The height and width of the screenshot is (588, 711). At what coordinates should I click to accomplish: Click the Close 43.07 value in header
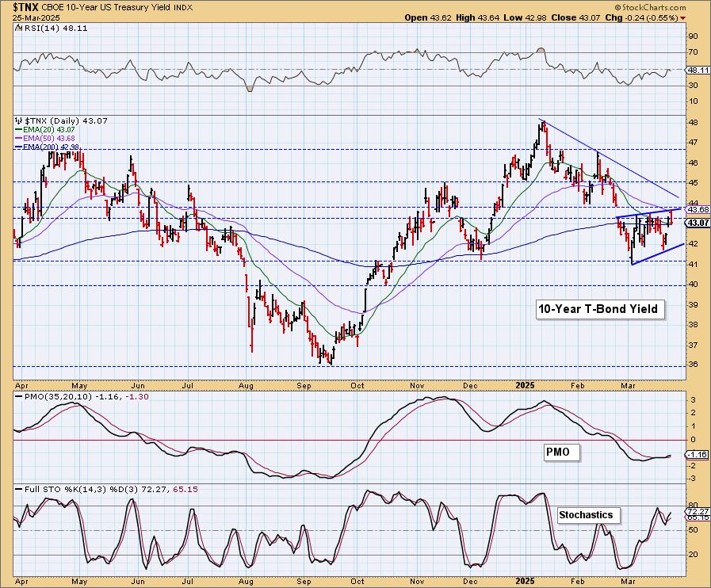tap(576, 17)
